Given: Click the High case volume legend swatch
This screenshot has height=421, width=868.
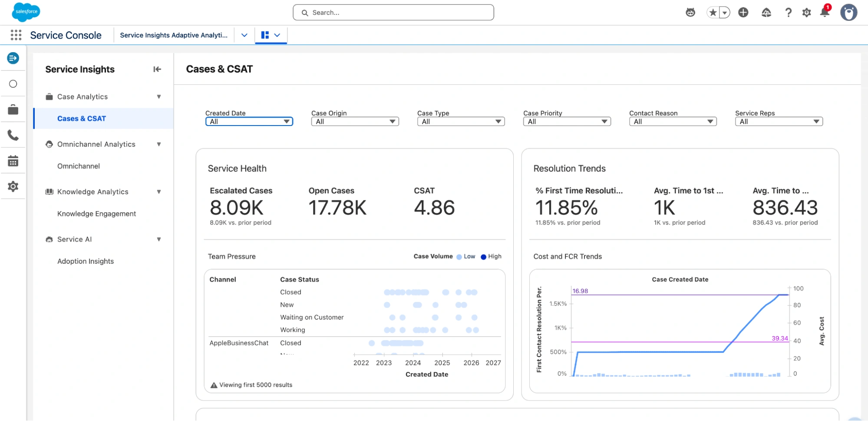Looking at the screenshot, I should point(483,257).
